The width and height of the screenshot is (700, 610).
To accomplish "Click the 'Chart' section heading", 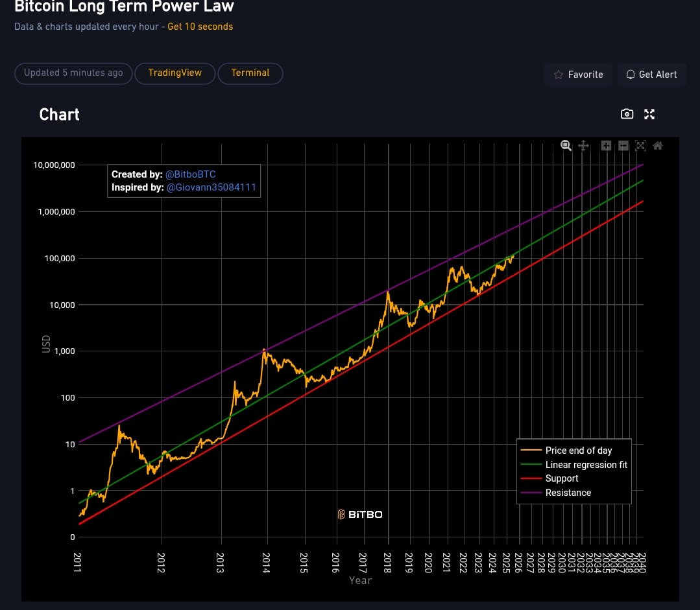I will (x=60, y=115).
